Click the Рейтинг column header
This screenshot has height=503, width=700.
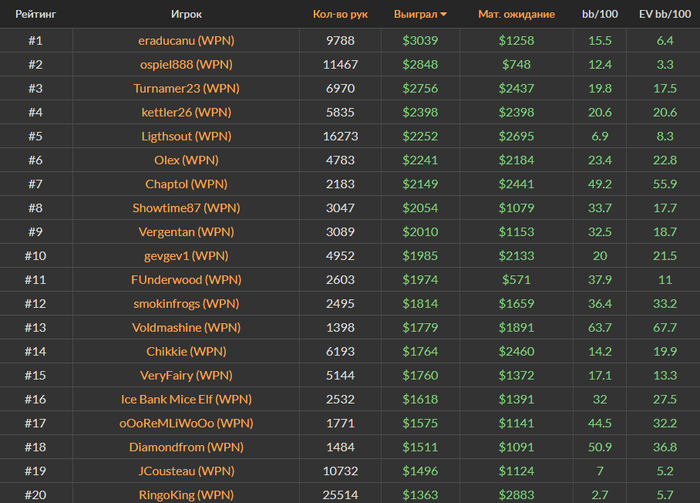[x=35, y=14]
